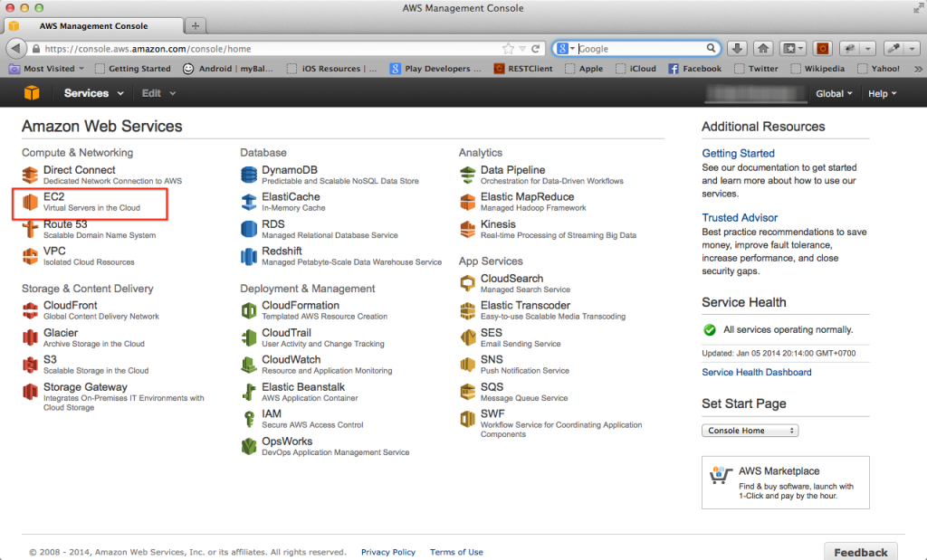Click the VPC service icon
Viewport: 927px width, 560px height.
point(30,256)
